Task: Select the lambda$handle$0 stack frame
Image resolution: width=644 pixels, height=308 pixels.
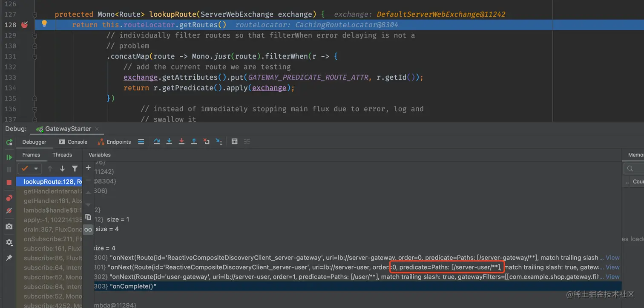Action: (x=49, y=210)
